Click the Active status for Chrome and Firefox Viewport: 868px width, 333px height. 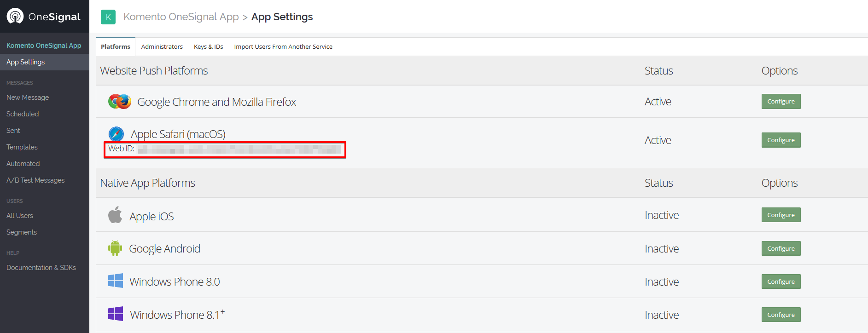point(658,102)
